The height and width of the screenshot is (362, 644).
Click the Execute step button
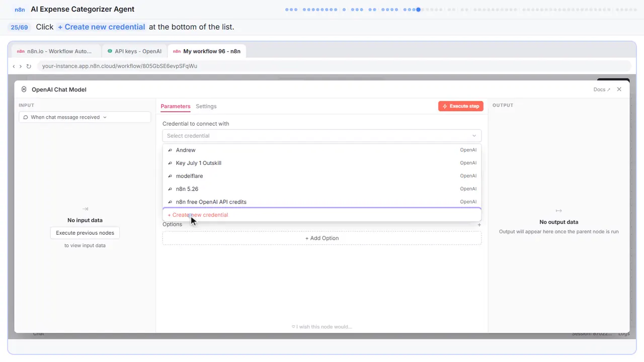[461, 106]
